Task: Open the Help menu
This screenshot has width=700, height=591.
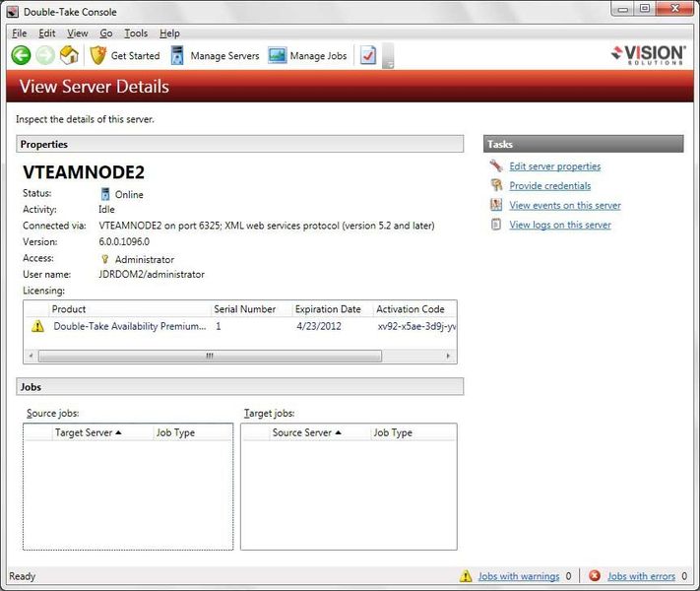Action: click(169, 33)
